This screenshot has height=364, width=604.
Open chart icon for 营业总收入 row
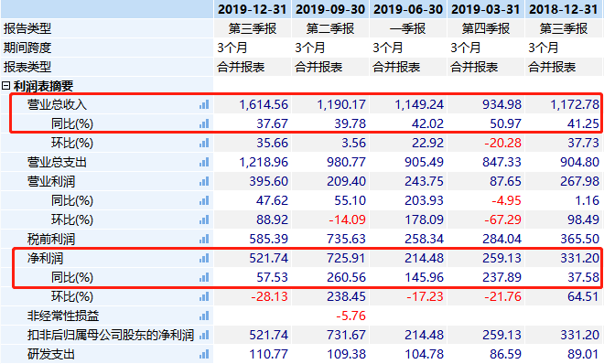(x=204, y=104)
